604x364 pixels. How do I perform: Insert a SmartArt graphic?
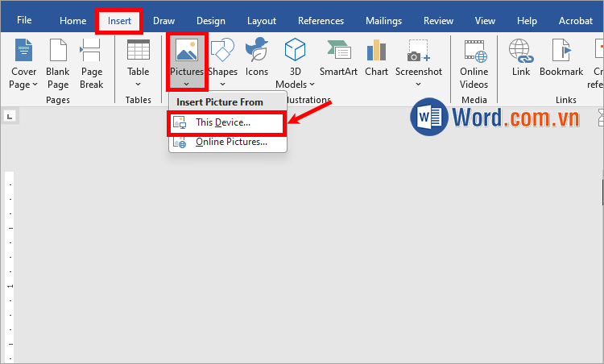coord(338,53)
